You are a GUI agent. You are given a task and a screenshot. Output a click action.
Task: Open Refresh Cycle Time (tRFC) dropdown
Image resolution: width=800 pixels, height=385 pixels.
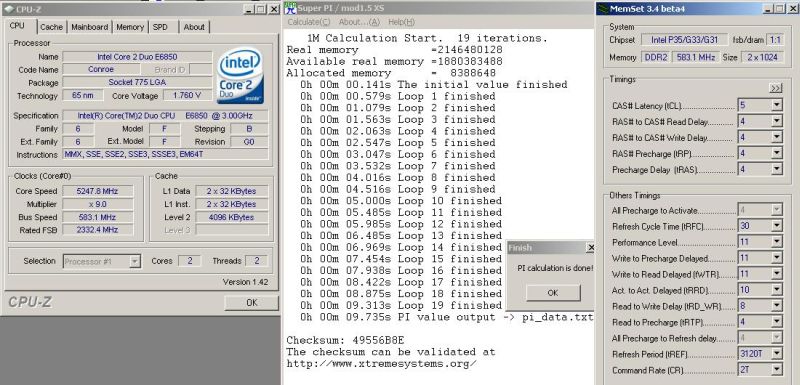[x=776, y=226]
